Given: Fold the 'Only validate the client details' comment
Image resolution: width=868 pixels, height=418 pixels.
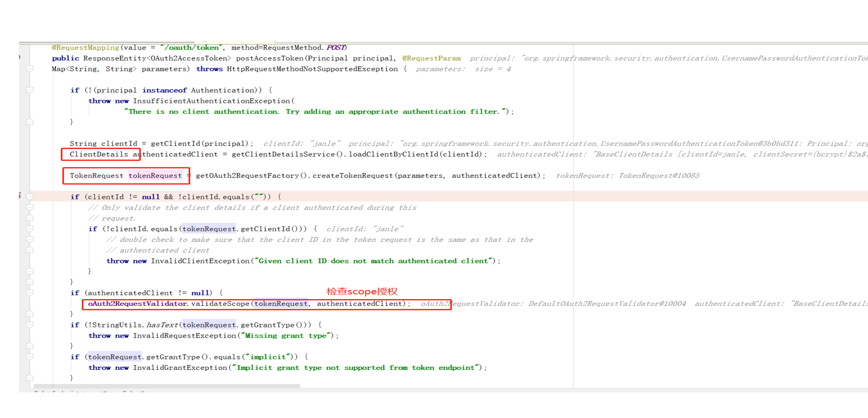Looking at the screenshot, I should 30,207.
